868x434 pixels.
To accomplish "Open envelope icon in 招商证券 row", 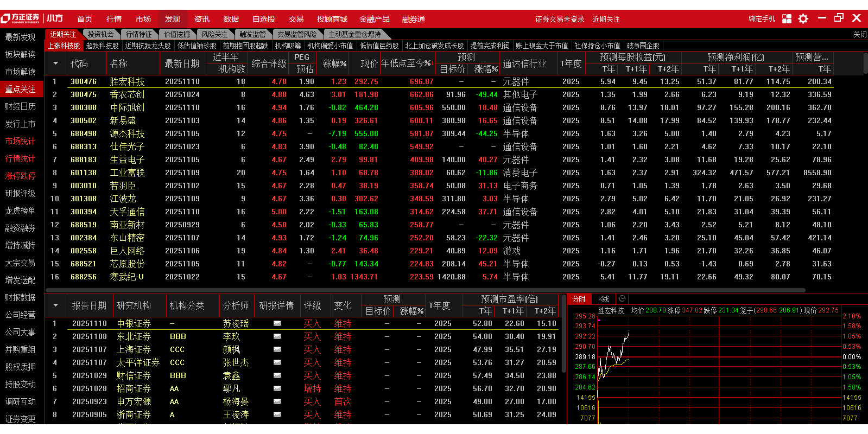I will (x=277, y=388).
